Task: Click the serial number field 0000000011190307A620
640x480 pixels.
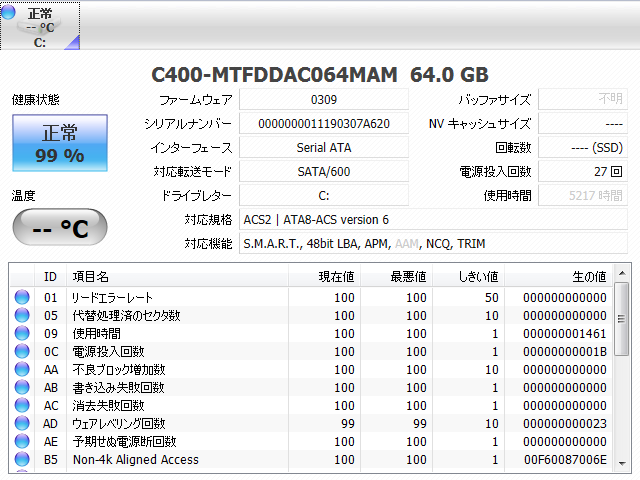Action: coord(324,124)
